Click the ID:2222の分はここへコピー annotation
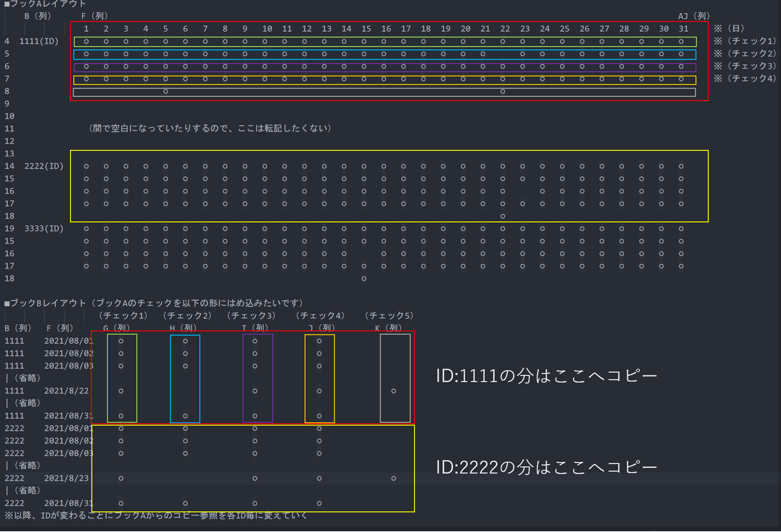781x532 pixels. pyautogui.click(x=546, y=467)
